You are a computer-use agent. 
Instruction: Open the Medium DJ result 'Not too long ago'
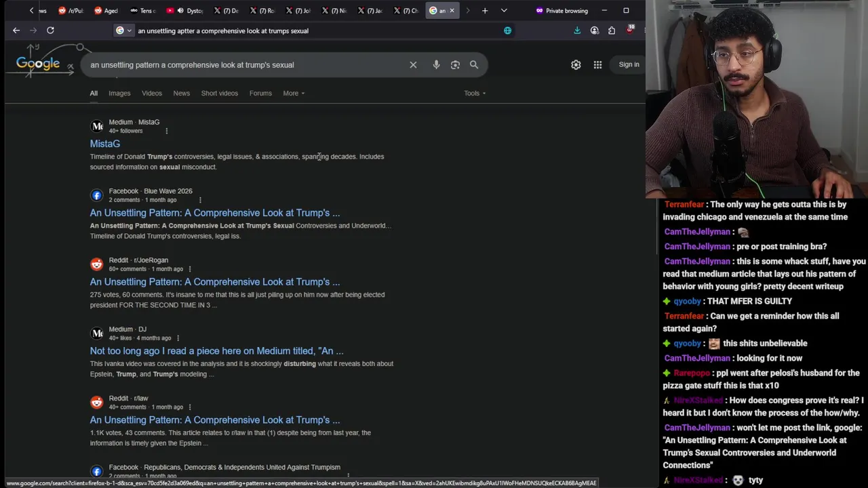(x=217, y=351)
